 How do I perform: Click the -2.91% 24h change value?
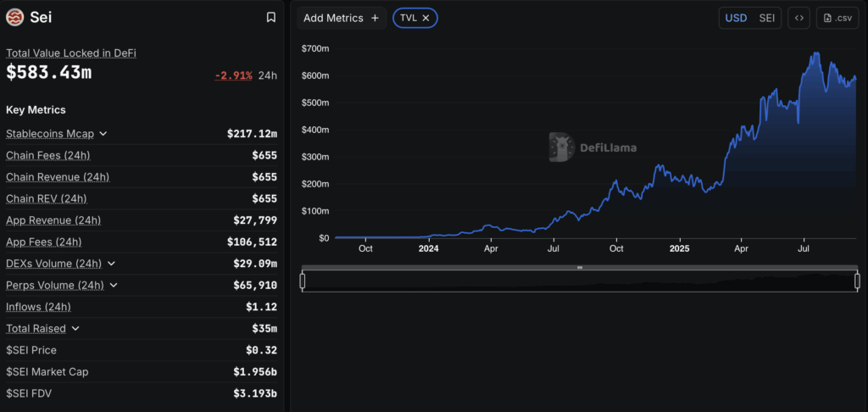click(234, 75)
